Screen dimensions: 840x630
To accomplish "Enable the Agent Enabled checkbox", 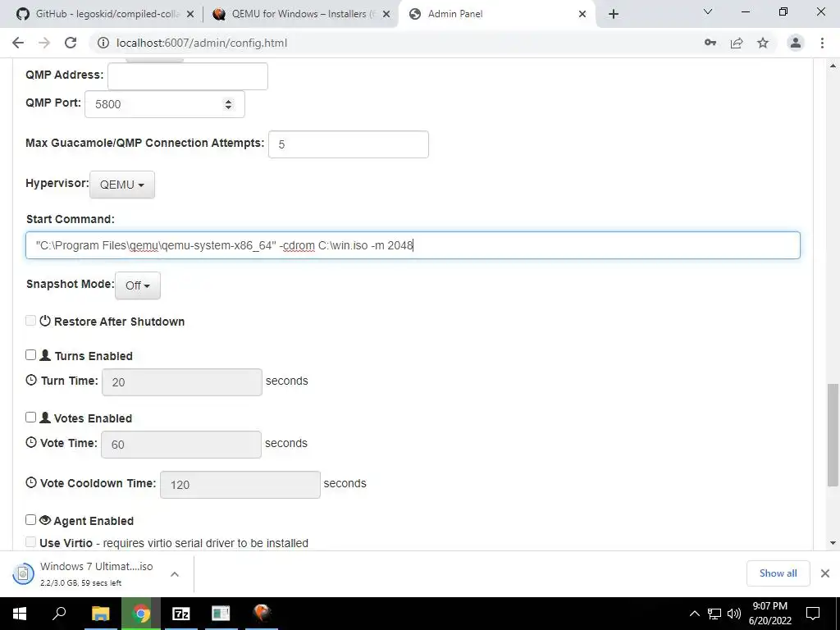I will tap(30, 519).
